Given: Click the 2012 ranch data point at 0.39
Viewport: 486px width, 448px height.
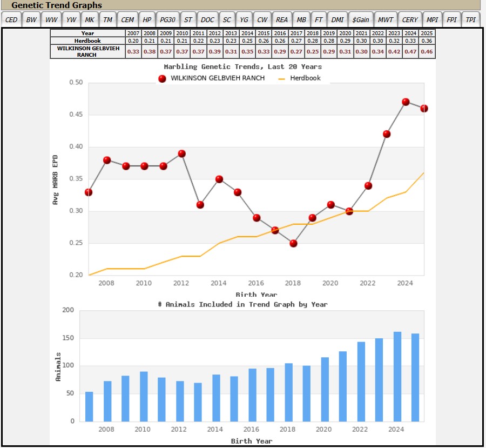Looking at the screenshot, I should 182,153.
